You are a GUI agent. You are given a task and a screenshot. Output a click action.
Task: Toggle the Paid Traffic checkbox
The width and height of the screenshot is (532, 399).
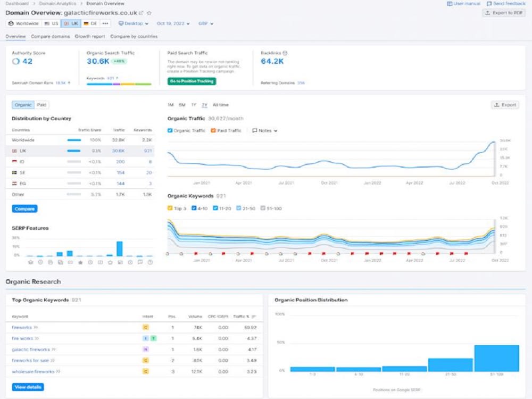[213, 131]
